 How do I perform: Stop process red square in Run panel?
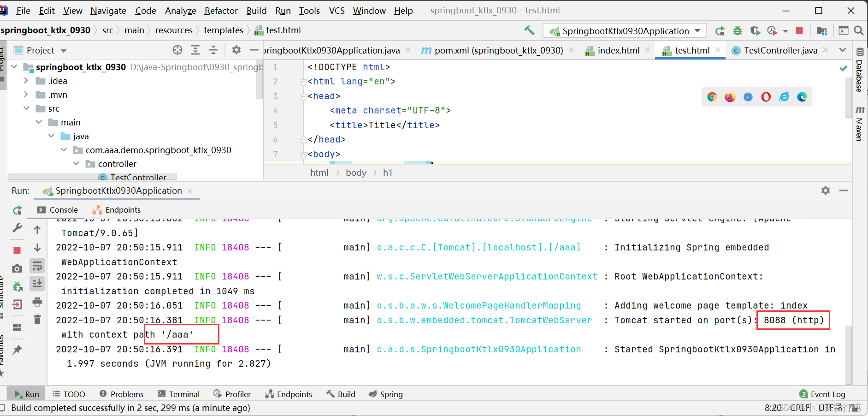[x=17, y=250]
